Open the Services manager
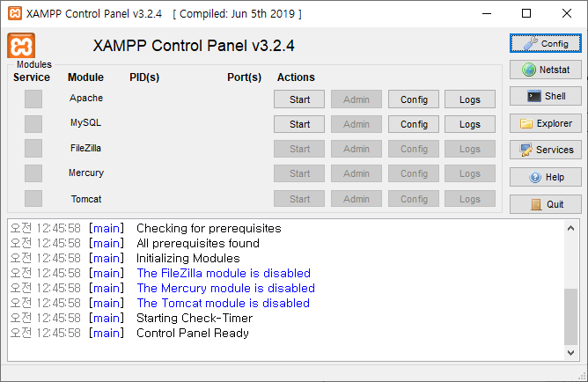588x382 pixels. [545, 150]
